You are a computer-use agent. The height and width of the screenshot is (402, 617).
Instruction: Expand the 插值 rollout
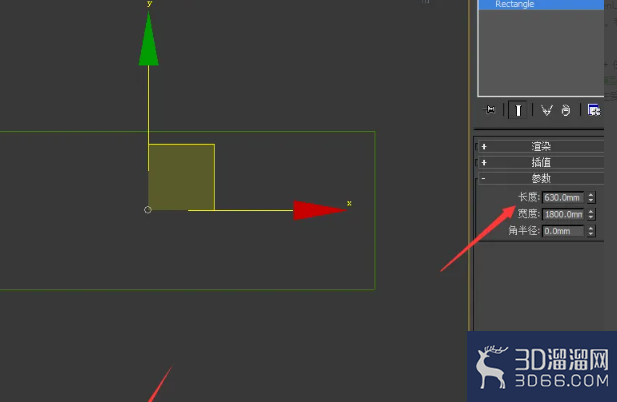pos(541,162)
